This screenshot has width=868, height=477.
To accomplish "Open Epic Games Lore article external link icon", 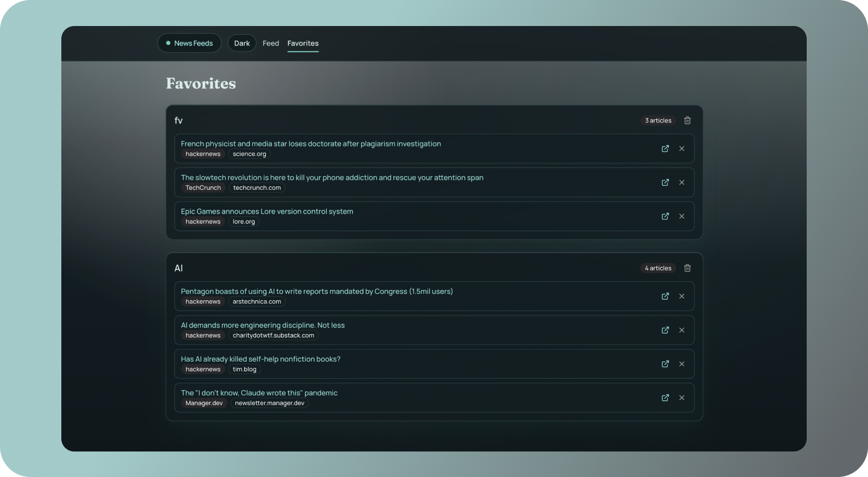I will click(x=665, y=216).
